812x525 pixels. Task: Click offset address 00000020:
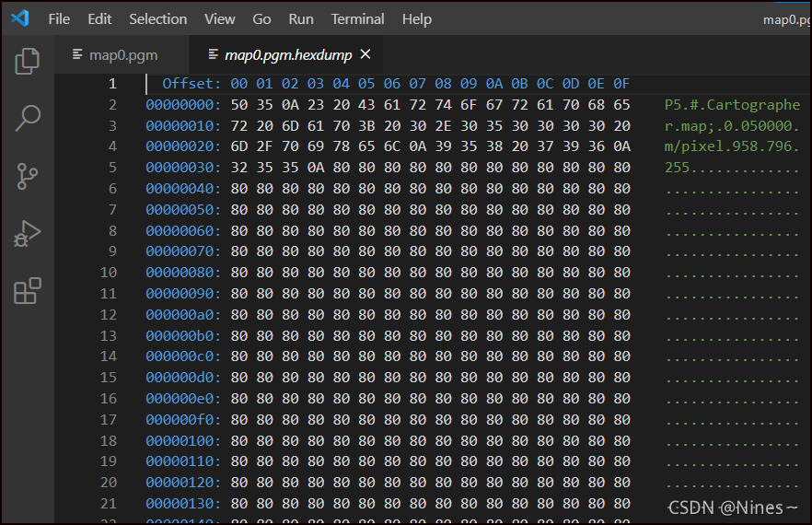tap(183, 146)
